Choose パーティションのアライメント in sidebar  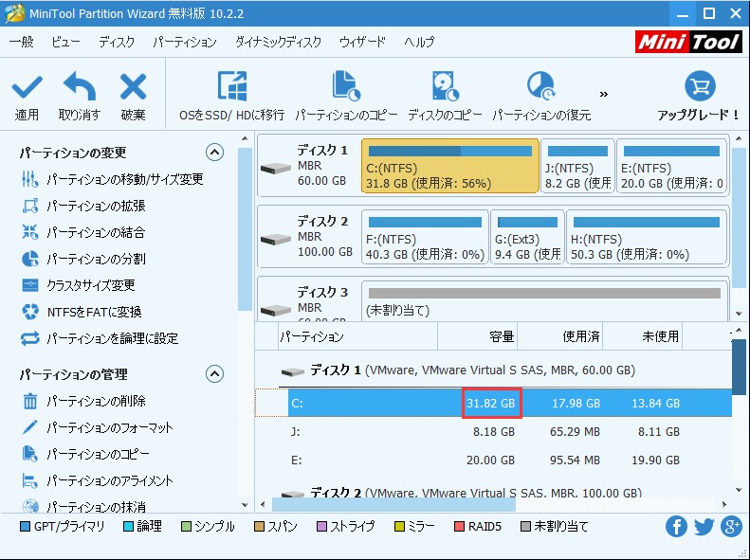tap(97, 480)
